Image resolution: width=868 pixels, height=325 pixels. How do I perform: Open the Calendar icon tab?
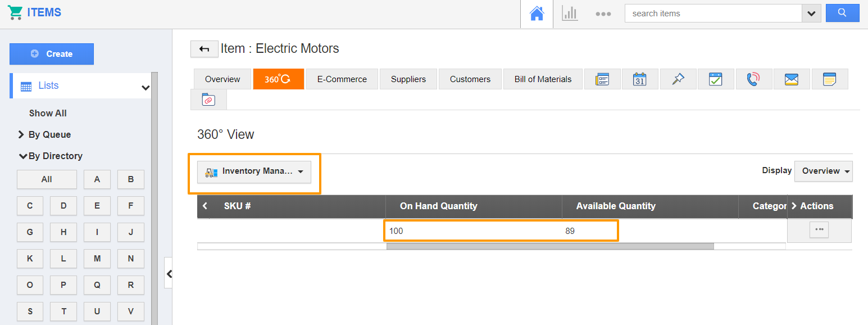[x=640, y=79]
